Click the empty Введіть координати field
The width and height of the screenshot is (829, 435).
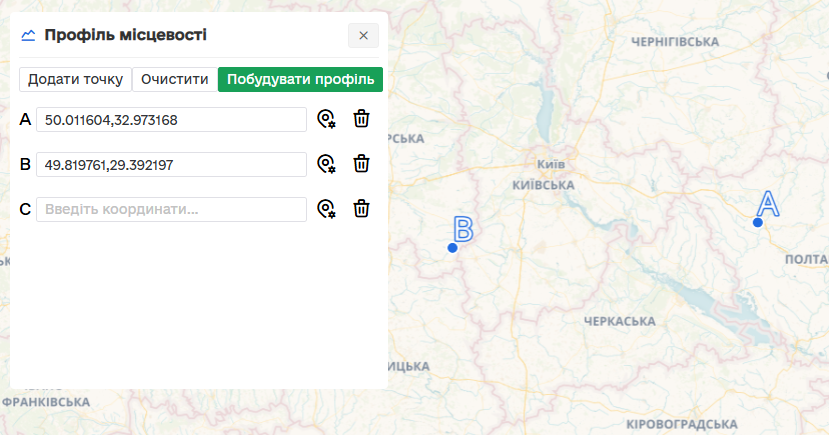(171, 209)
